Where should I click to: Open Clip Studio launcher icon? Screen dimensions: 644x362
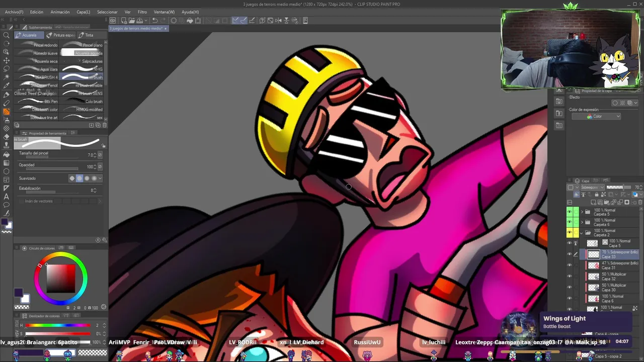[113, 21]
